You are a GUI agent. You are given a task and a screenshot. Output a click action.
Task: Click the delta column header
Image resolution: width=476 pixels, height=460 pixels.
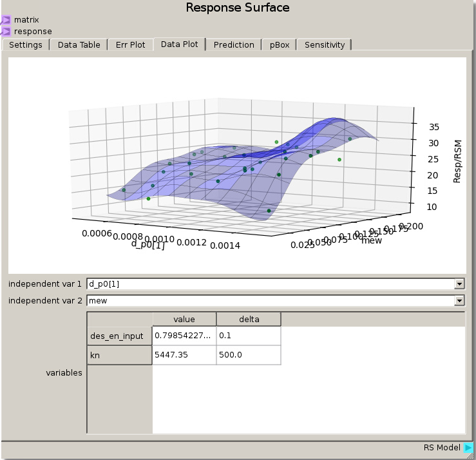[248, 319]
